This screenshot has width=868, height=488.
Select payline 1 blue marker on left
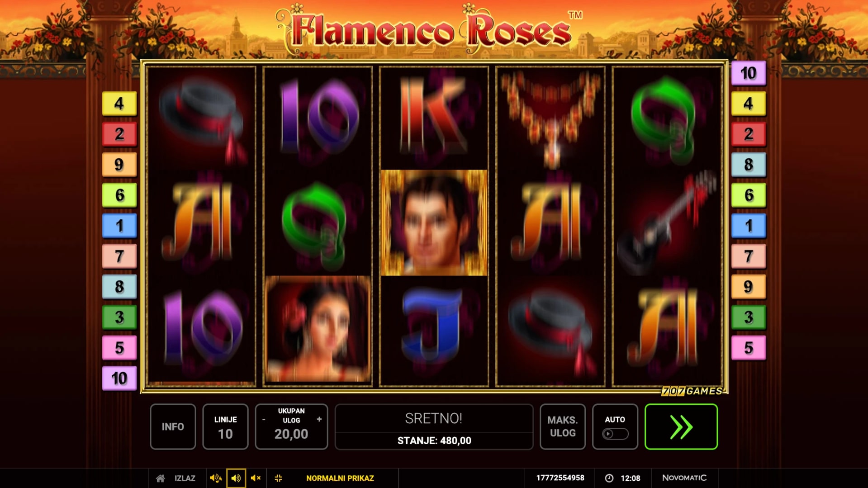pos(119,226)
